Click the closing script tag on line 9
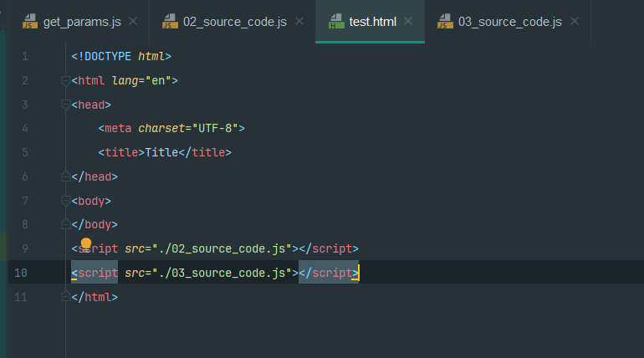Viewport: 644px width, 358px height. [329, 248]
